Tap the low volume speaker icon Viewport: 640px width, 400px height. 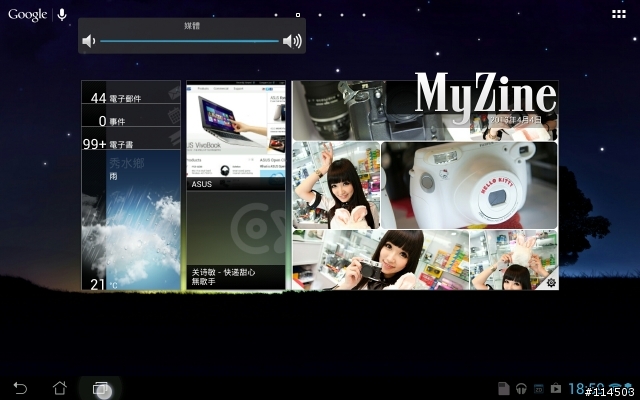pos(89,41)
